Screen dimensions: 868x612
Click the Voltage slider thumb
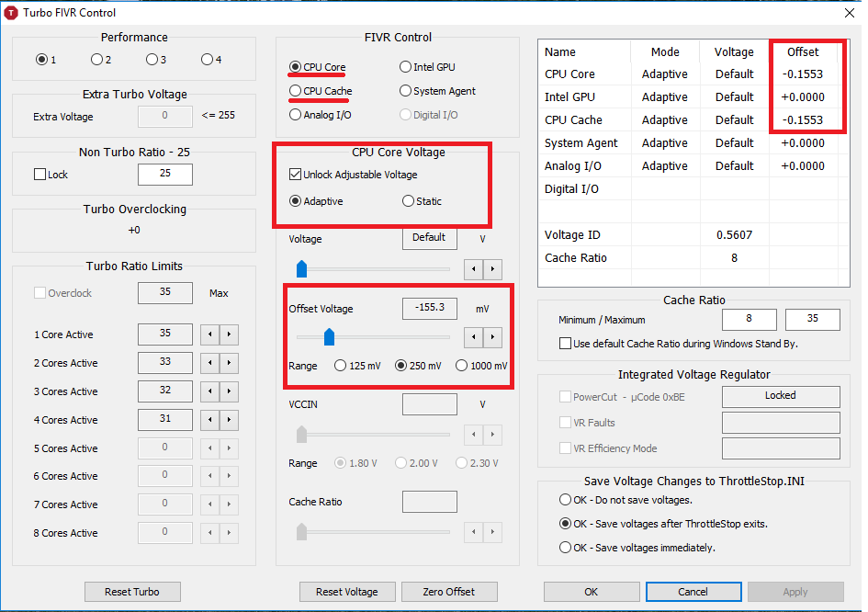click(301, 268)
